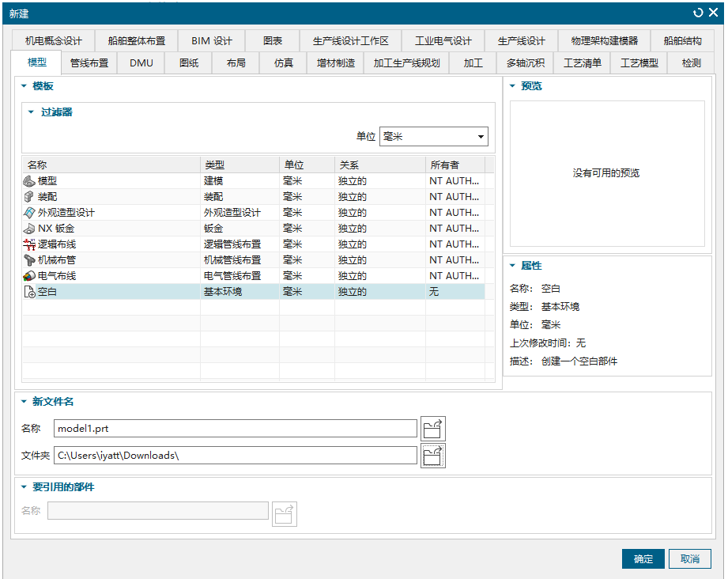Collapse the 预览 preview panel
Screen dimensions: 728x579
pos(512,86)
